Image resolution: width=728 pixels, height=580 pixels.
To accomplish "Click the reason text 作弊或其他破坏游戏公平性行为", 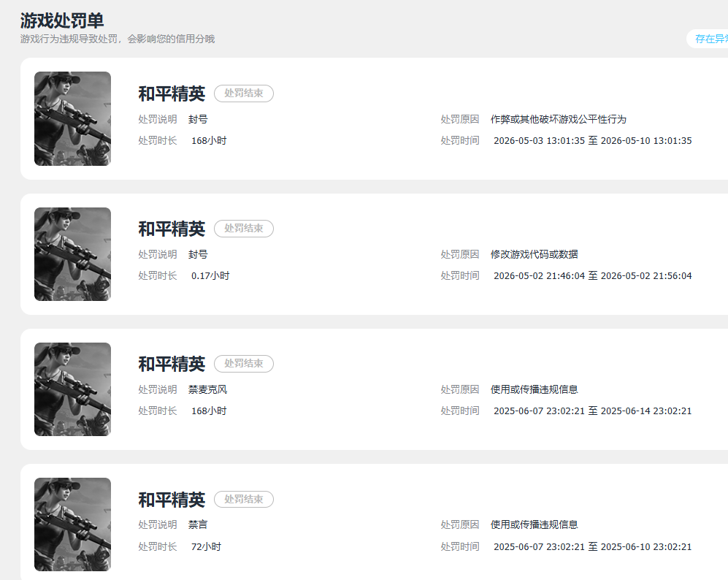I will click(x=559, y=119).
